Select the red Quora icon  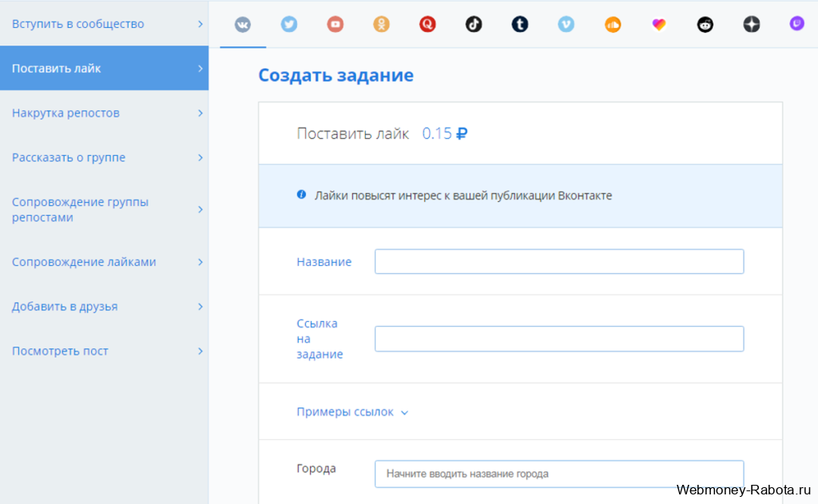(427, 24)
